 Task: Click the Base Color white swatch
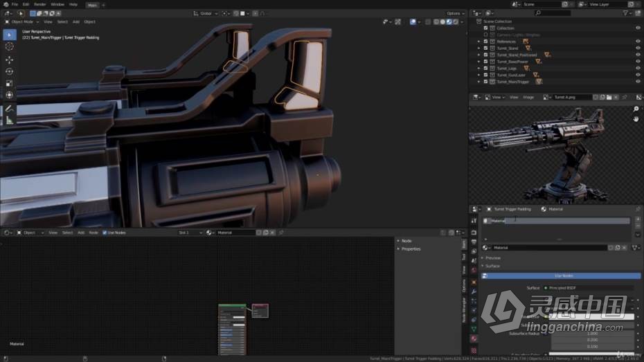click(x=591, y=317)
